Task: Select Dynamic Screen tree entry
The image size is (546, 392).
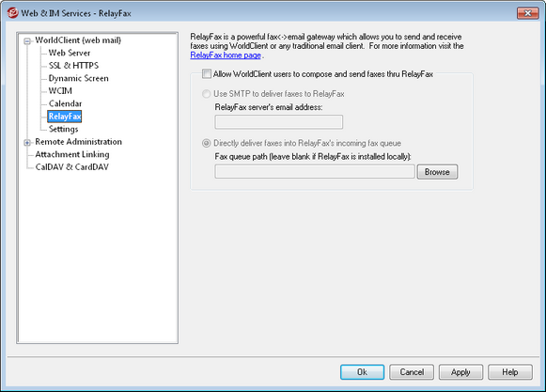Action: coord(78,78)
